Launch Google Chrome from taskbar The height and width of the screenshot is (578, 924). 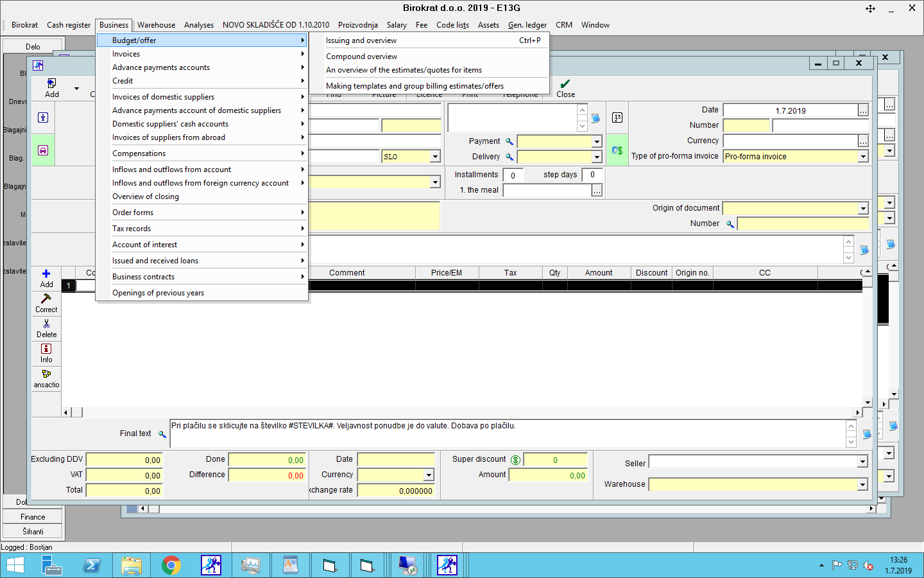(171, 565)
